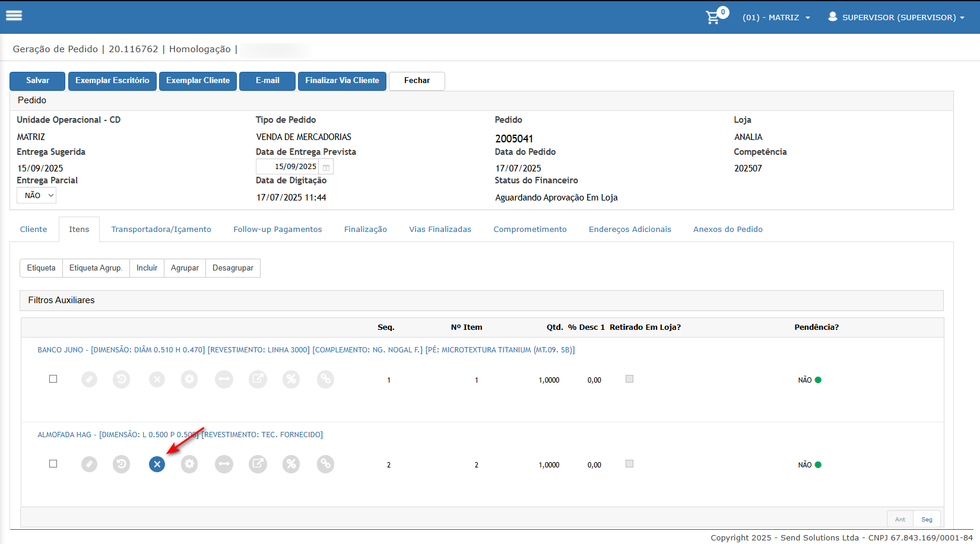This screenshot has height=544, width=980.
Task: Open the Transportadora/Içamento tab
Action: pos(161,230)
